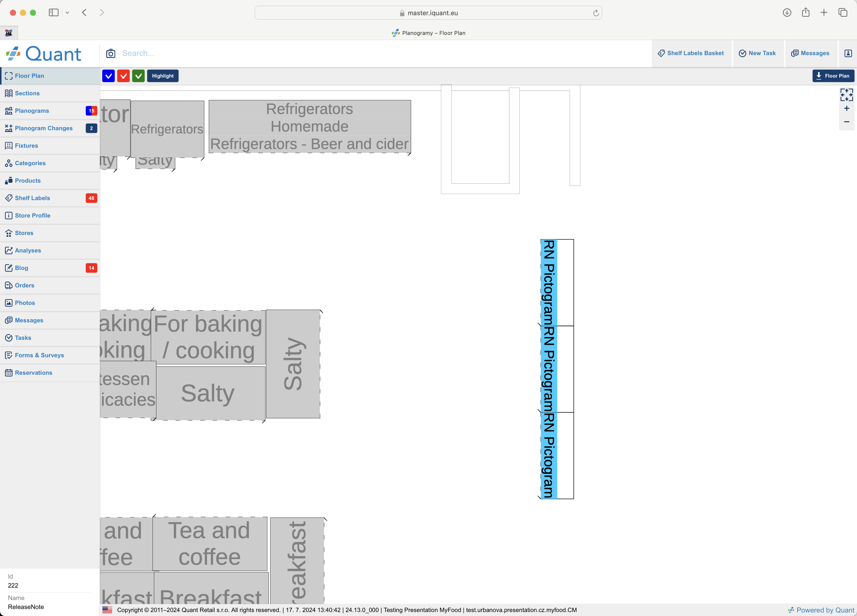The height and width of the screenshot is (616, 857).
Task: Download with the Floor Plan button
Action: [833, 76]
